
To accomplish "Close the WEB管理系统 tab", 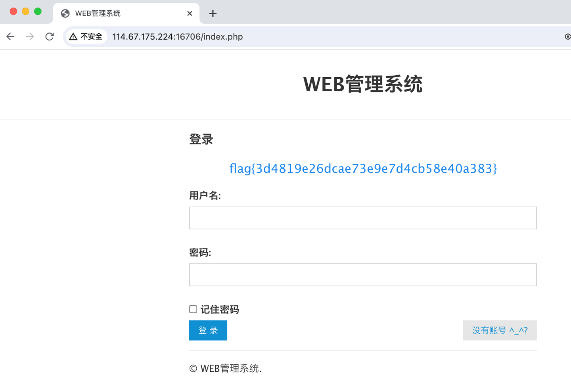I will click(190, 13).
